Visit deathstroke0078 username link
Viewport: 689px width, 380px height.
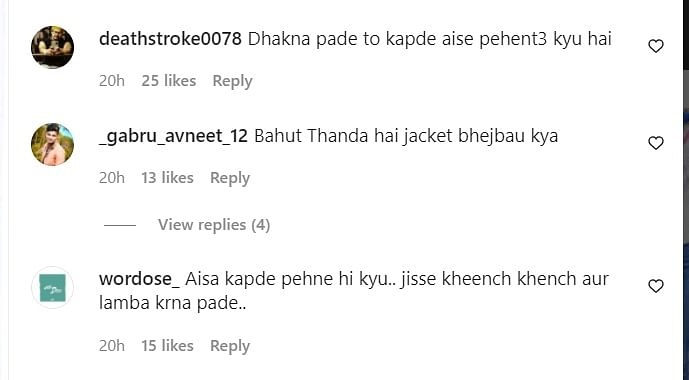[170, 39]
